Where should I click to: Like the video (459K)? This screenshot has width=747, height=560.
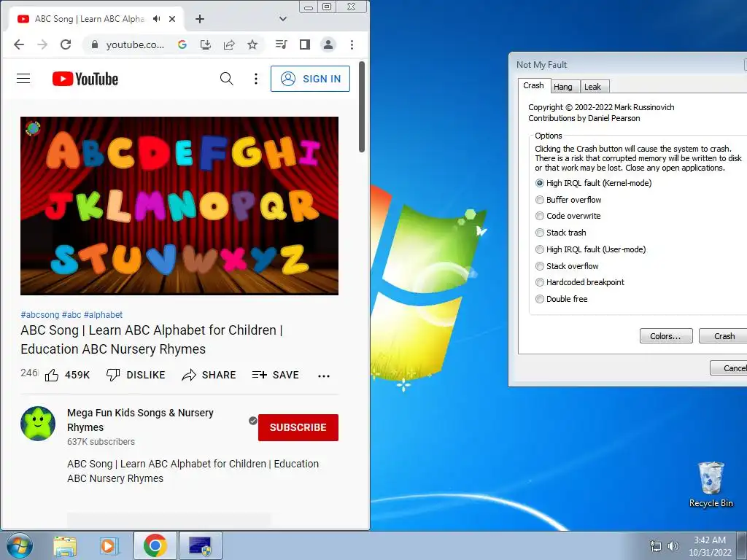click(x=67, y=376)
